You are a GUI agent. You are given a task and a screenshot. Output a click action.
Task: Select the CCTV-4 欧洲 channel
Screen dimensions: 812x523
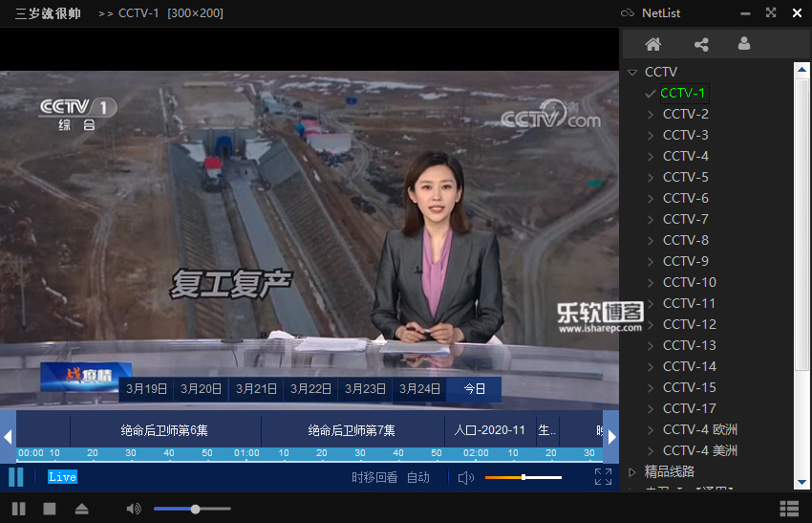click(x=700, y=429)
